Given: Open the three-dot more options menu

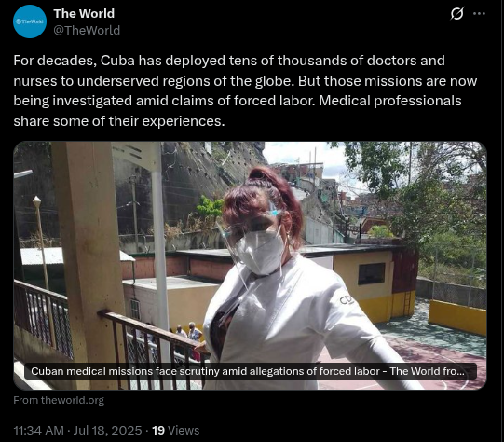Looking at the screenshot, I should (x=479, y=13).
